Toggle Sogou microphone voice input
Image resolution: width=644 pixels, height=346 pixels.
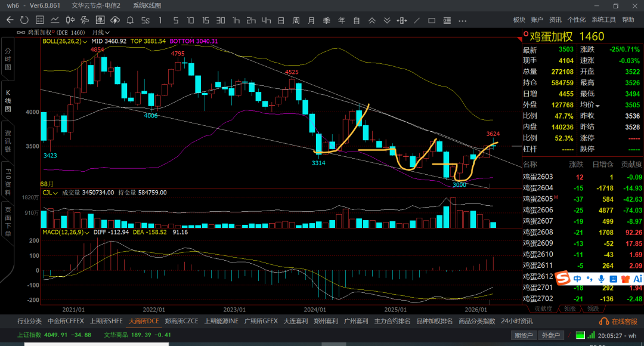601,279
